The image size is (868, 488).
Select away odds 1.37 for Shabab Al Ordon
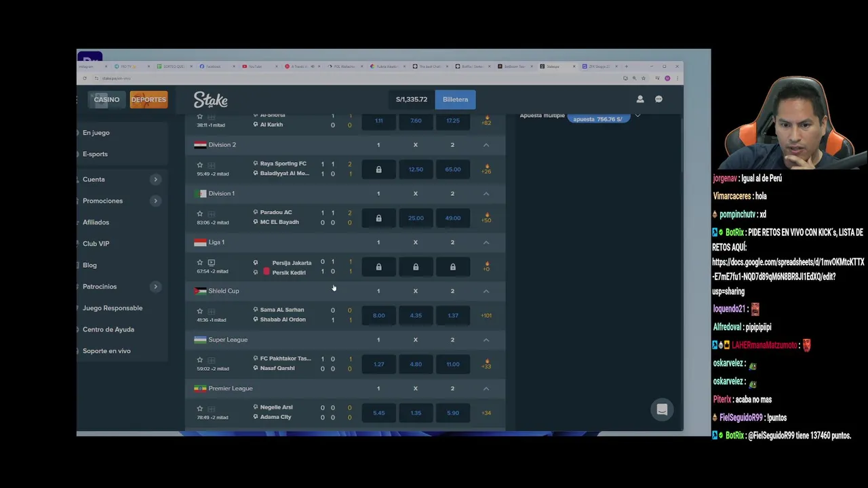pyautogui.click(x=453, y=316)
